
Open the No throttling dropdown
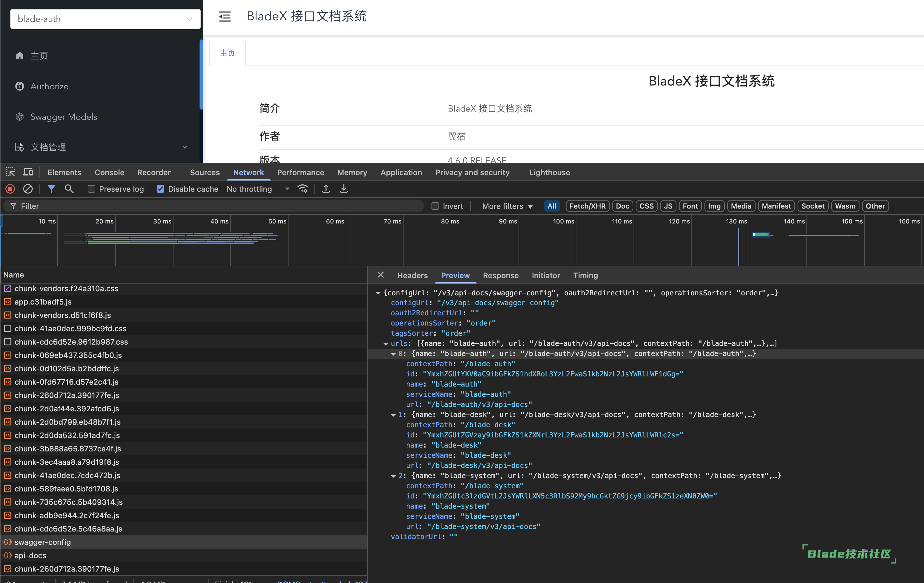point(257,189)
